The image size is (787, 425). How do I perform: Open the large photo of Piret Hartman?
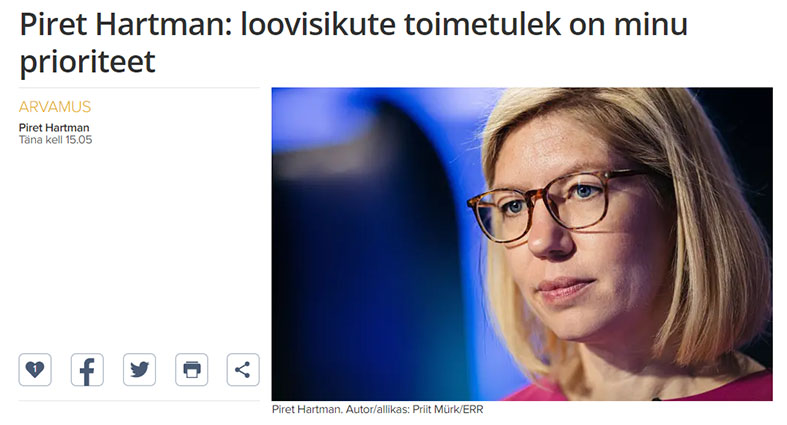coord(522,244)
